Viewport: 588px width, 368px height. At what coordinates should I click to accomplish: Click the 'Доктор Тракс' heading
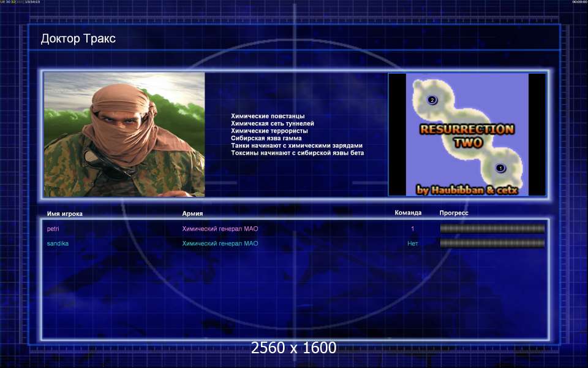(x=78, y=38)
